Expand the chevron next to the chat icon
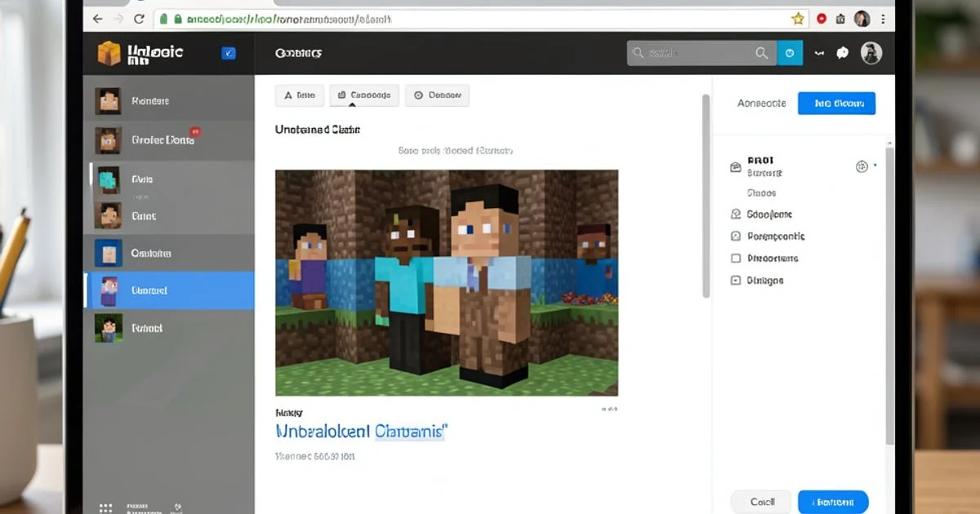This screenshot has height=514, width=980. coord(819,52)
